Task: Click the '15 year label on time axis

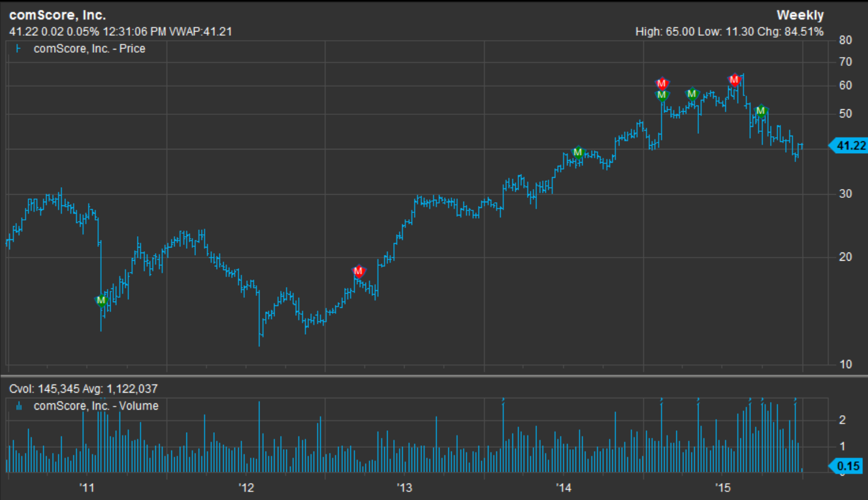Action: click(x=723, y=487)
